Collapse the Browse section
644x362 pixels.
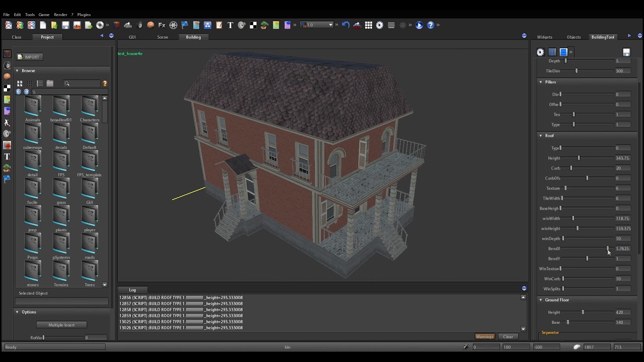pyautogui.click(x=17, y=71)
